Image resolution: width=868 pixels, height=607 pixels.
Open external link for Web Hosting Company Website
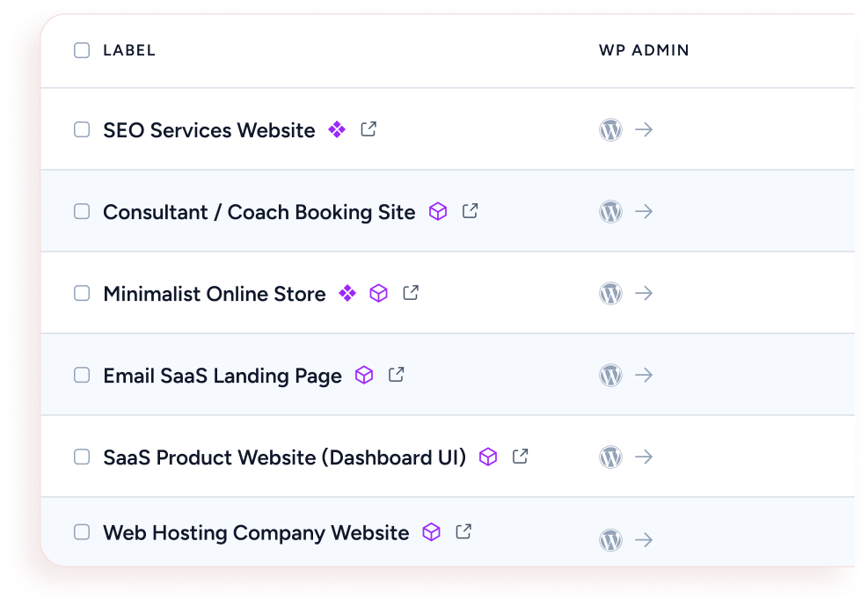463,532
